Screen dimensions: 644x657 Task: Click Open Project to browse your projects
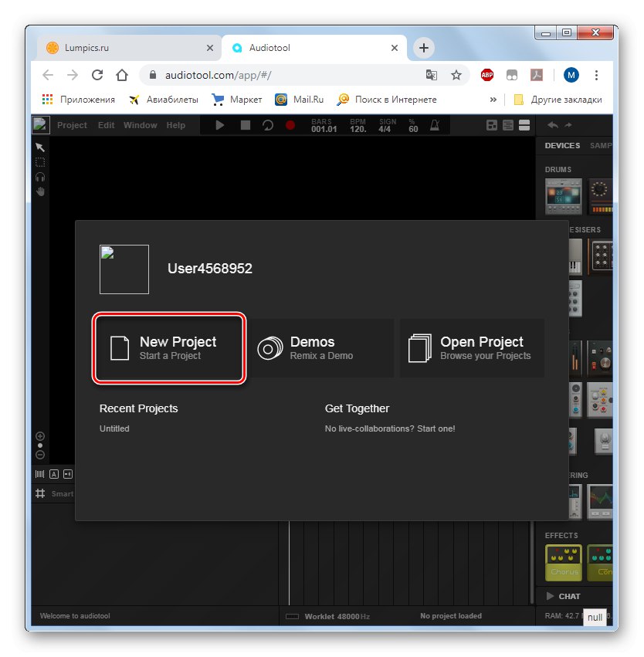[x=472, y=347]
